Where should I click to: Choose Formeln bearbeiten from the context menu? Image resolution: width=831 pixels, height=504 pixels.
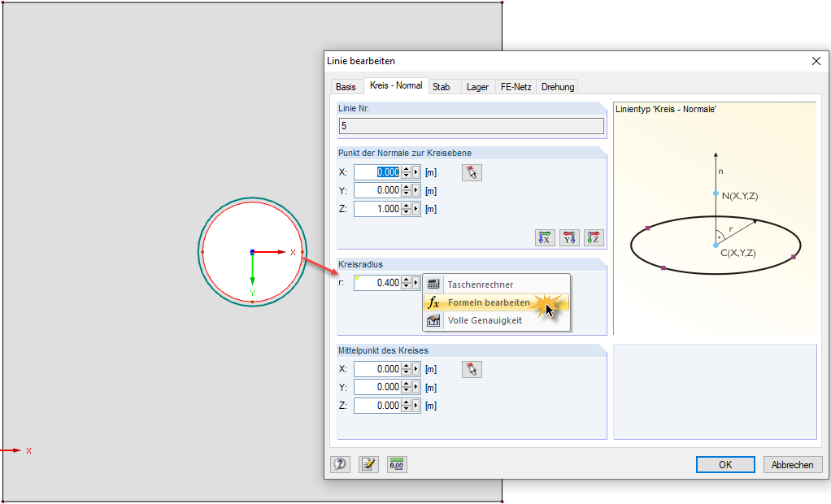coord(489,302)
